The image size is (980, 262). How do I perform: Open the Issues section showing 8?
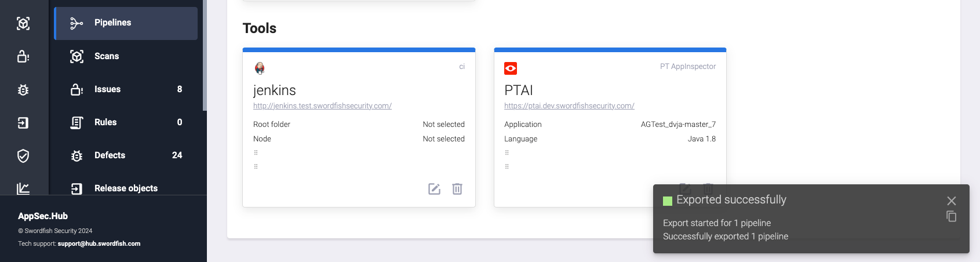pyautogui.click(x=108, y=89)
